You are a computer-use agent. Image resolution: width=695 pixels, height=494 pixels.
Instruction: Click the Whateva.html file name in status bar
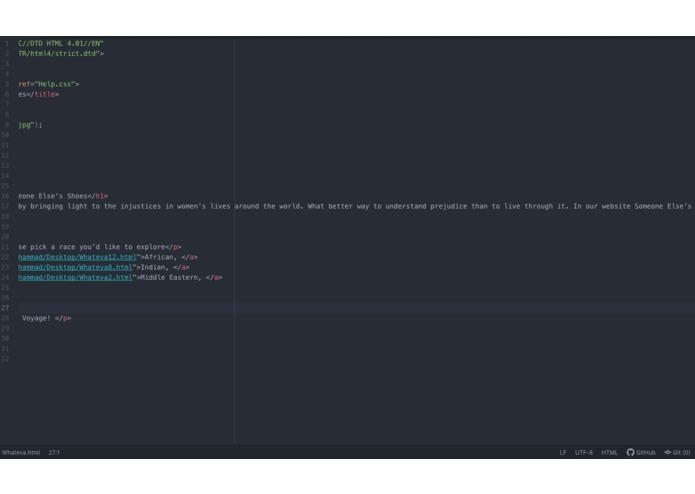pos(21,452)
